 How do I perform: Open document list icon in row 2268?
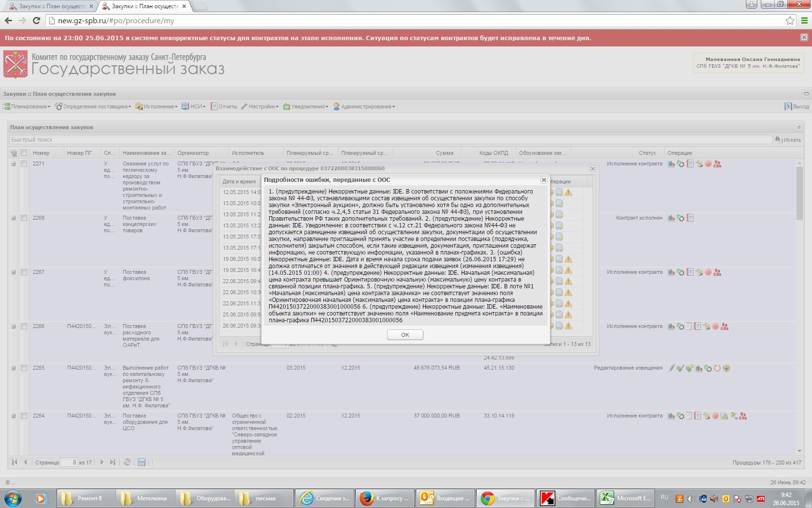690,218
